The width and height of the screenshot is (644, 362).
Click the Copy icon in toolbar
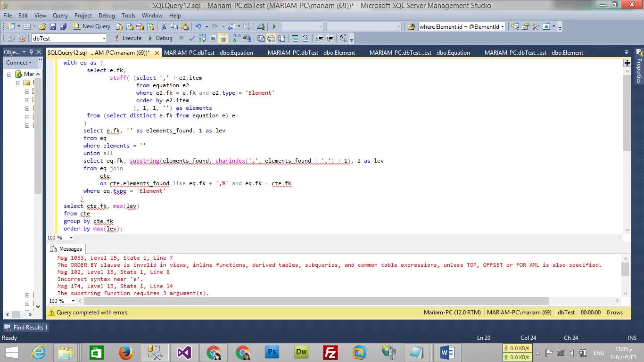(x=174, y=26)
